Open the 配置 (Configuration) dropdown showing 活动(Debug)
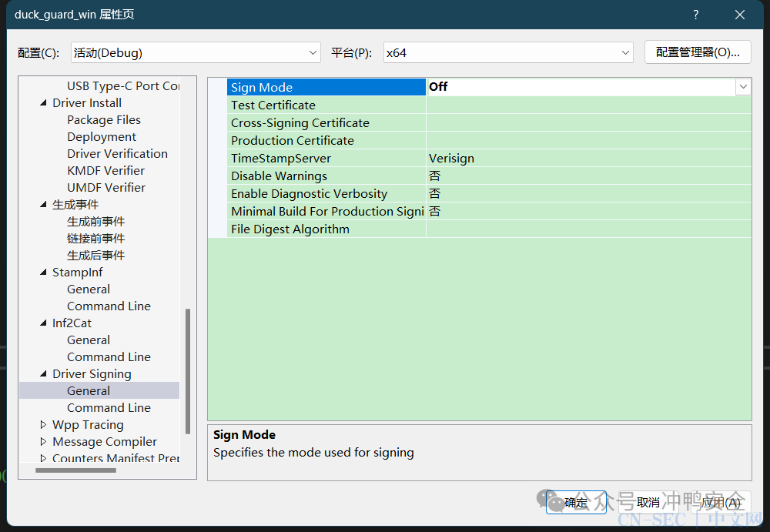 pyautogui.click(x=196, y=52)
